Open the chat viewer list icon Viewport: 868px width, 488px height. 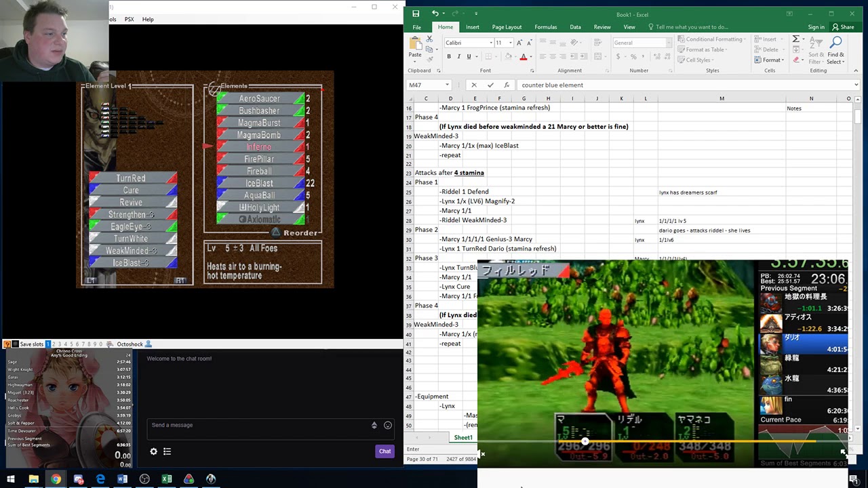[167, 451]
